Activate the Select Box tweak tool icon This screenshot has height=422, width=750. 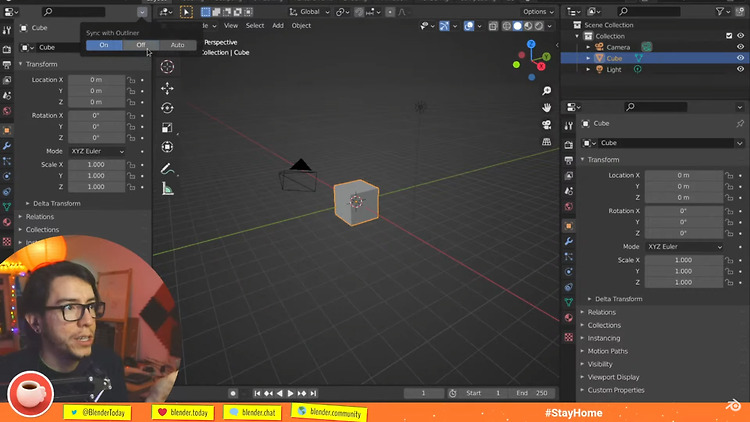187,12
